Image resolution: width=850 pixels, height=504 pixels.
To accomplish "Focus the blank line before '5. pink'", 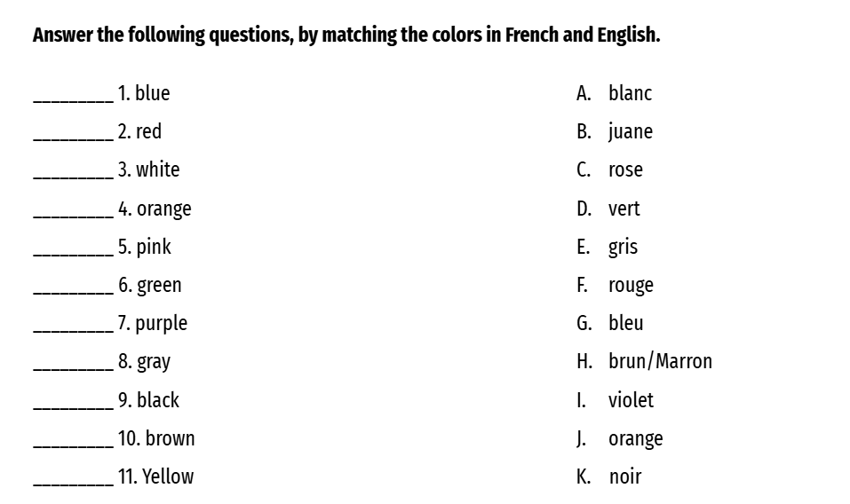I will pos(73,249).
